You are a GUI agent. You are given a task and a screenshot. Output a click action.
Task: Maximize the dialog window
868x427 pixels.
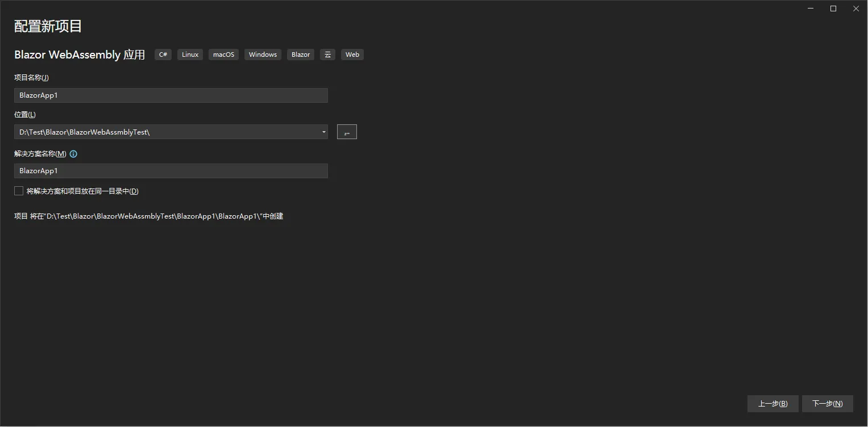coord(833,9)
